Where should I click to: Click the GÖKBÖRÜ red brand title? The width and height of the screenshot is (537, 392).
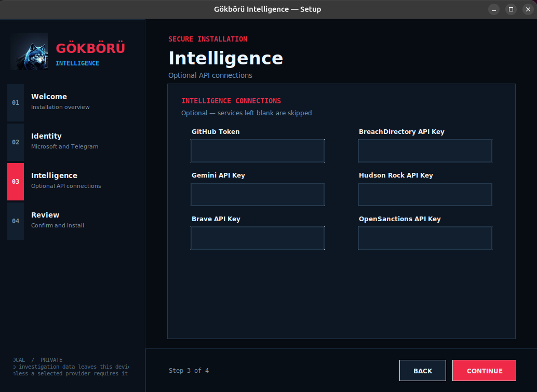click(90, 48)
